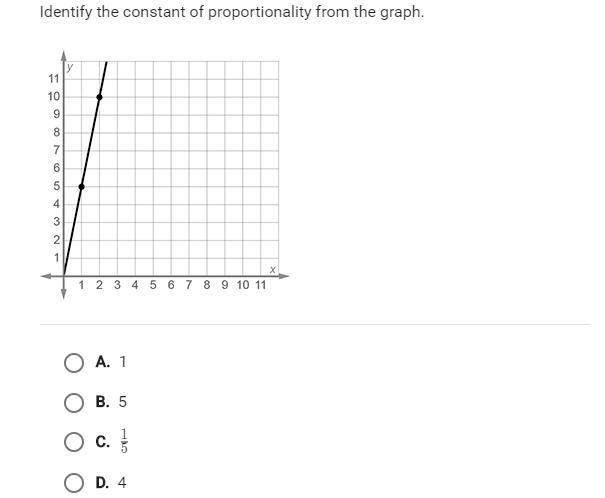Click the number 11 on the x-axis
Viewport: 605px width, 498px height.
click(261, 285)
